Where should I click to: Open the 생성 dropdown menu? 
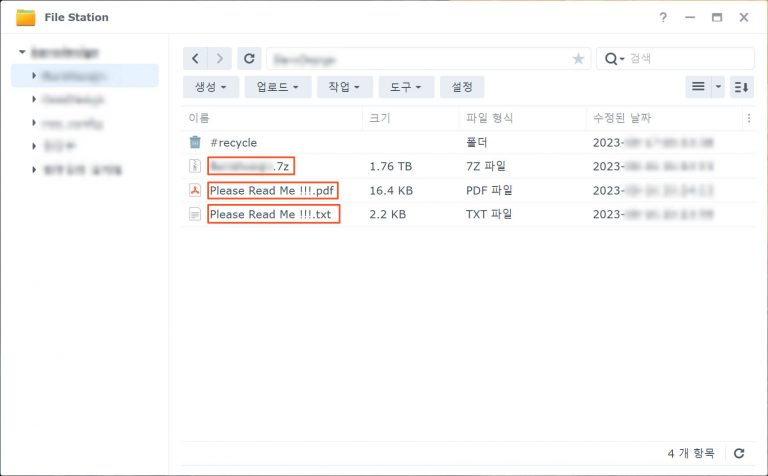tap(211, 87)
